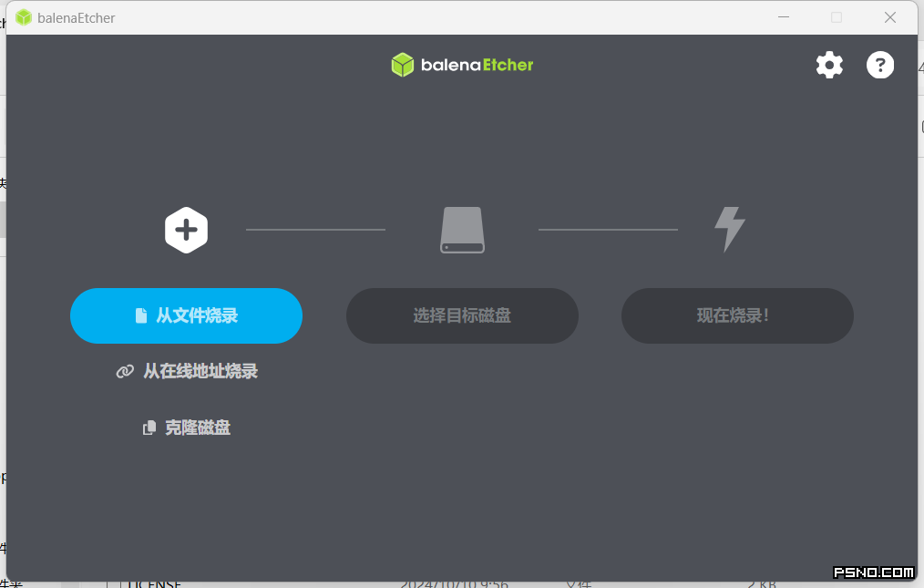Viewport: 924px width, 588px height.
Task: Open balenaEtcher settings gear
Action: [x=829, y=65]
